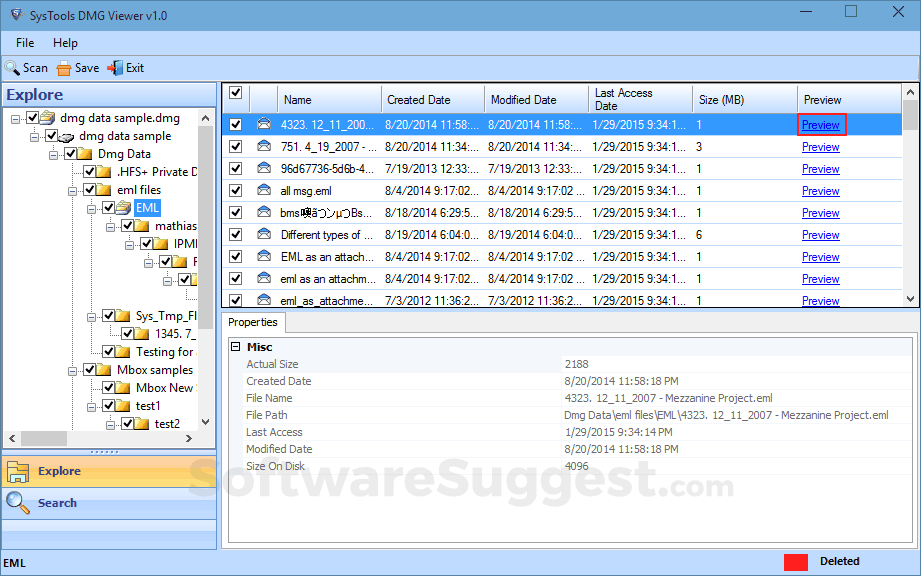Click the Scan toolbar icon
This screenshot has height=576, width=921.
pyautogui.click(x=13, y=67)
